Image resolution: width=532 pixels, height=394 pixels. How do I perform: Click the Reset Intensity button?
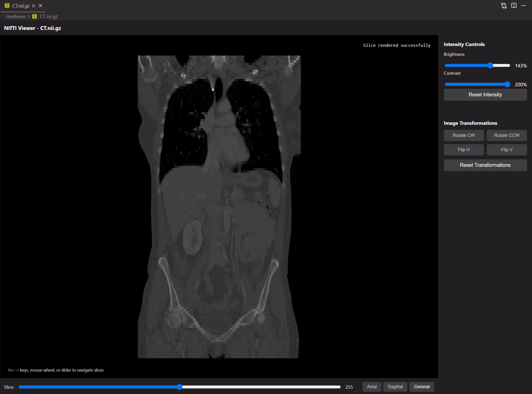click(x=485, y=95)
